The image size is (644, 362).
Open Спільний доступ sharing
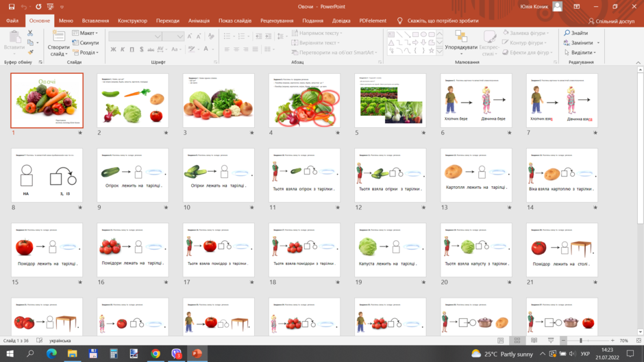[x=611, y=21]
